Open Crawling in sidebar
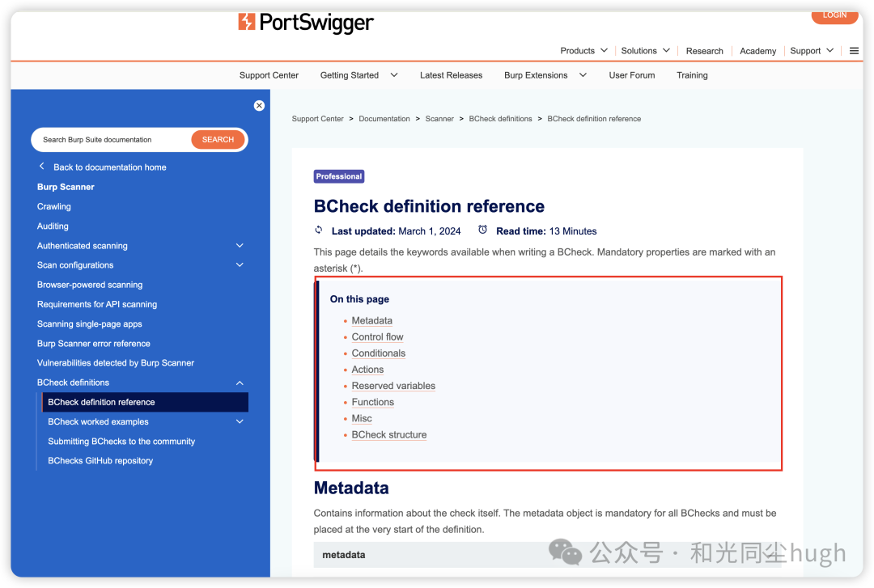Viewport: 874px width, 588px height. point(54,206)
